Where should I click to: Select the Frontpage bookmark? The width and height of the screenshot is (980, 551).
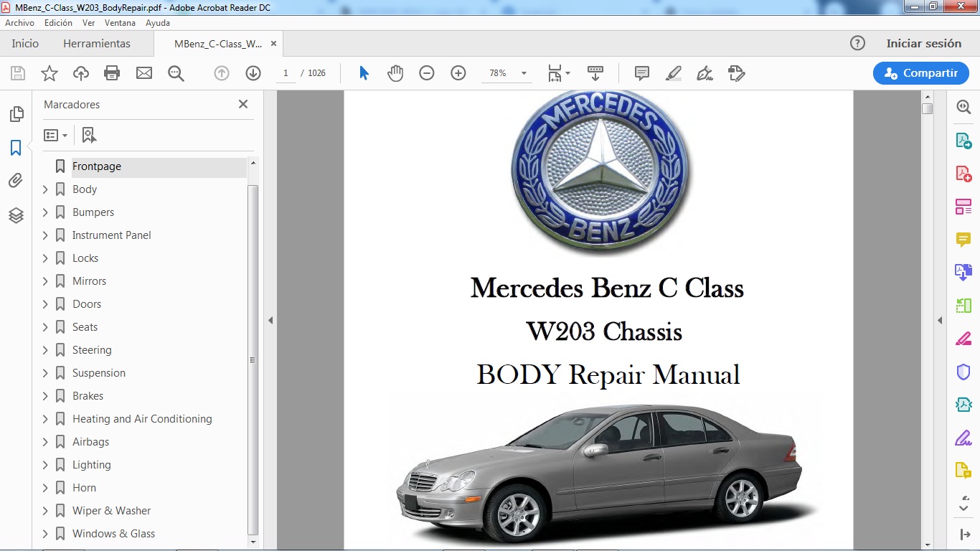96,166
